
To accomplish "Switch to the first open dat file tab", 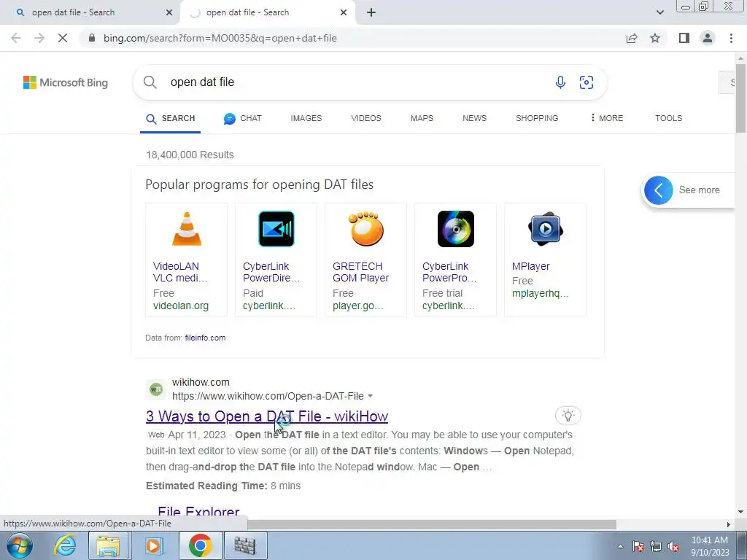I will [90, 12].
